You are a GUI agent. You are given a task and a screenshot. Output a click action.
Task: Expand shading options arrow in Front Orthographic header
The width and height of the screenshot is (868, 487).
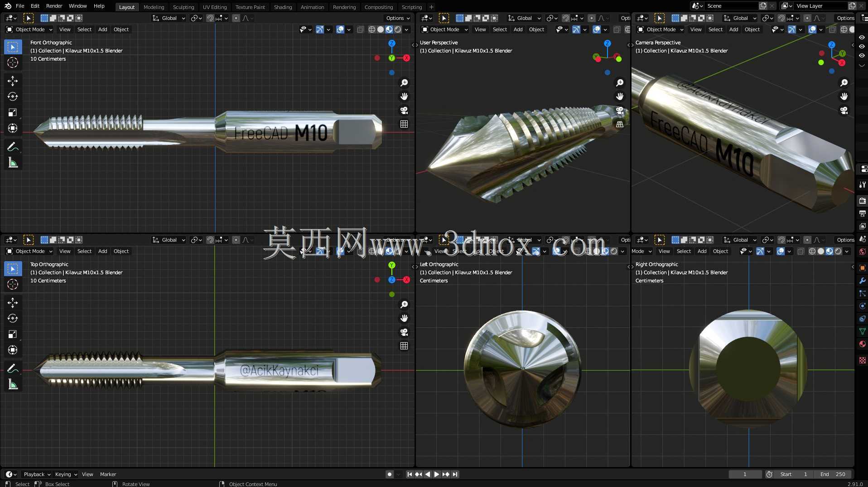tap(406, 29)
